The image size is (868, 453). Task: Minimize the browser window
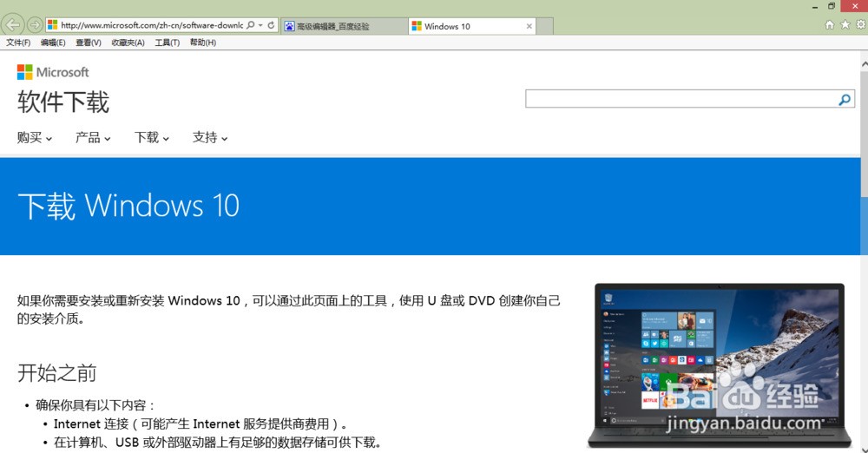click(815, 7)
